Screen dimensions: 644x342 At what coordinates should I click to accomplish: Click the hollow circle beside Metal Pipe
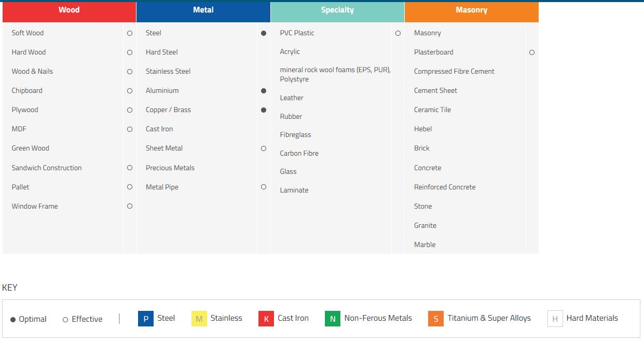pos(264,187)
